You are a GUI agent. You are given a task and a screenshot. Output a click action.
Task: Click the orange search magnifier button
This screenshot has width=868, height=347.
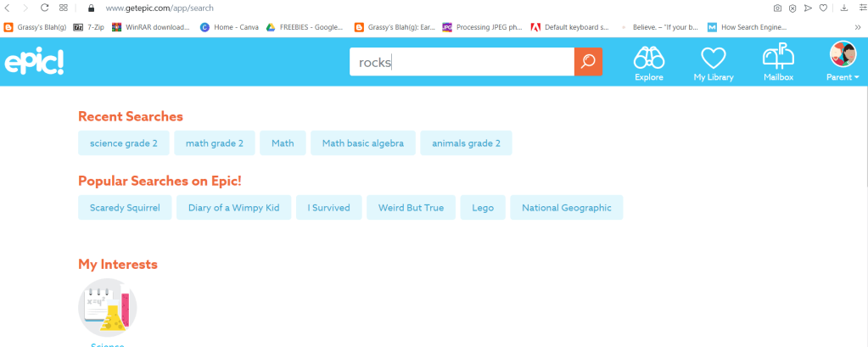pyautogui.click(x=588, y=62)
